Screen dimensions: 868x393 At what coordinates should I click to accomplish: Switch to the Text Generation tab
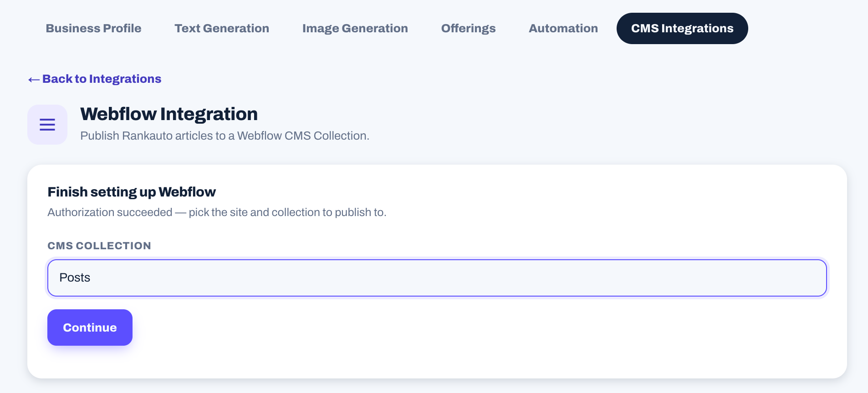click(222, 28)
